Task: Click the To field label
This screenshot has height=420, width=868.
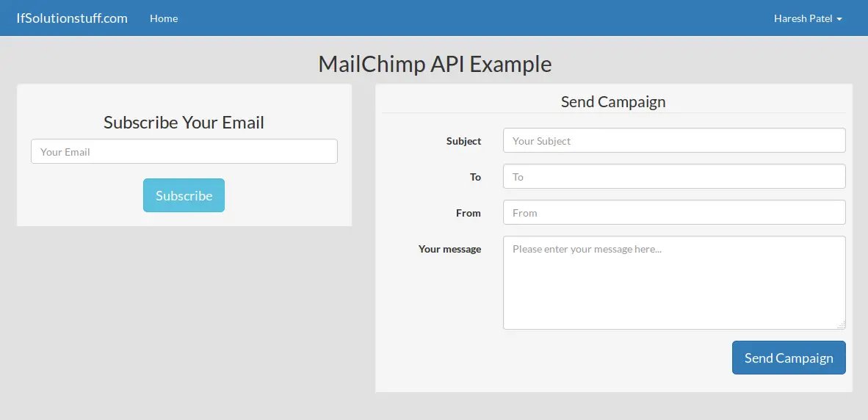Action: (475, 177)
